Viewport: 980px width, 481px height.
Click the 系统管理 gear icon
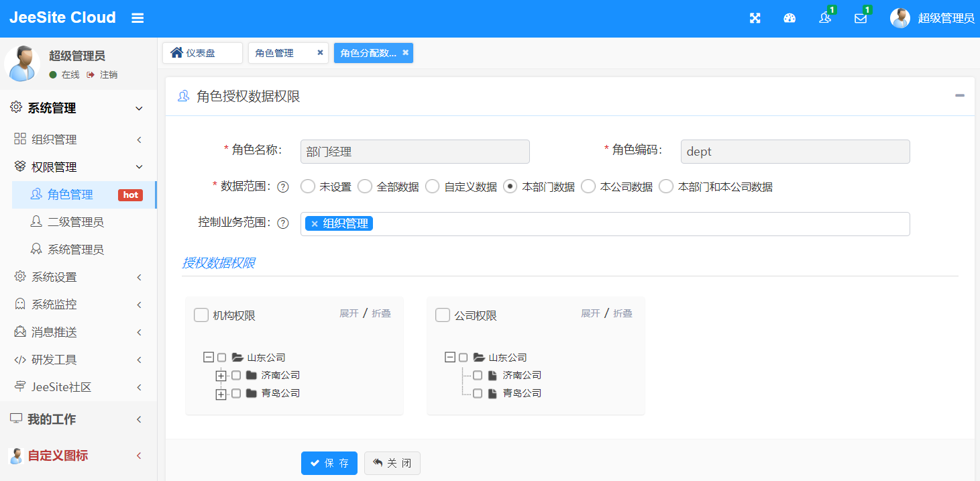click(16, 107)
